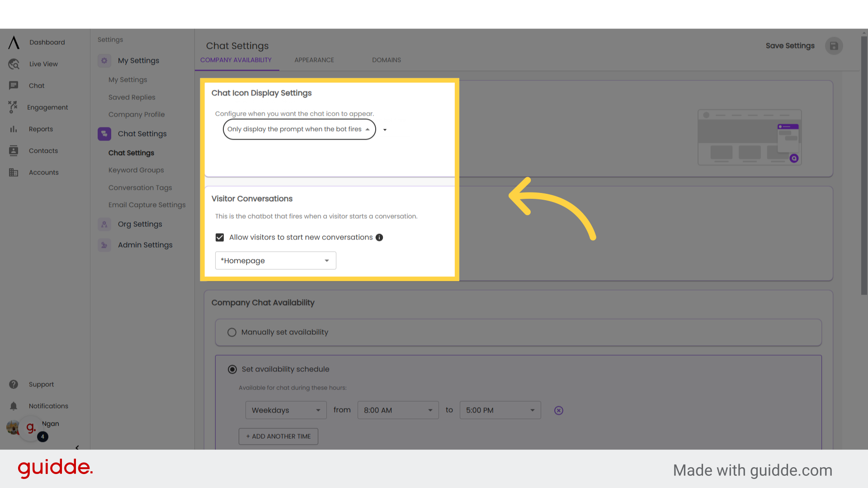Open the Dashboard sidebar item

(47, 42)
